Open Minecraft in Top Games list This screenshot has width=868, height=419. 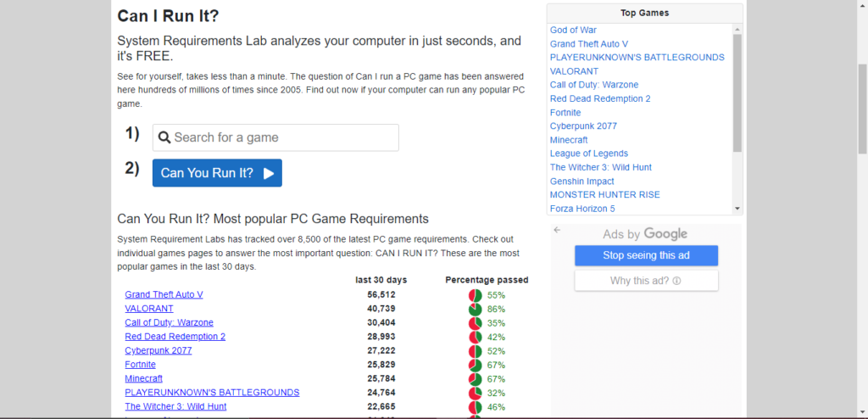pos(569,140)
